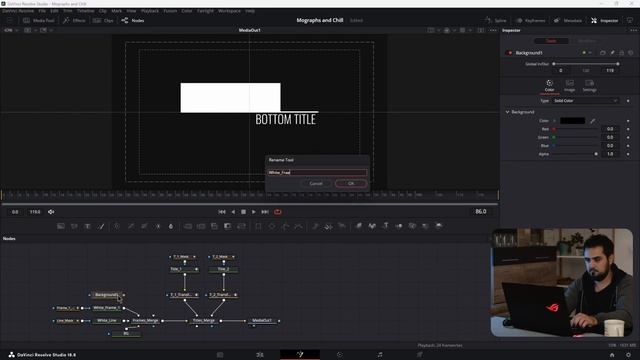Viewport: 640px width, 360px height.
Task: Select the Frames_Merge node
Action: pos(145,321)
